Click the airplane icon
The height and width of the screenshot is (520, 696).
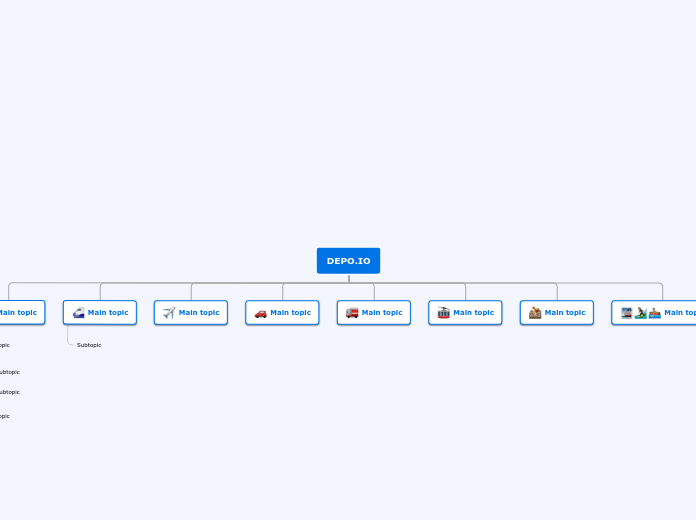(169, 313)
